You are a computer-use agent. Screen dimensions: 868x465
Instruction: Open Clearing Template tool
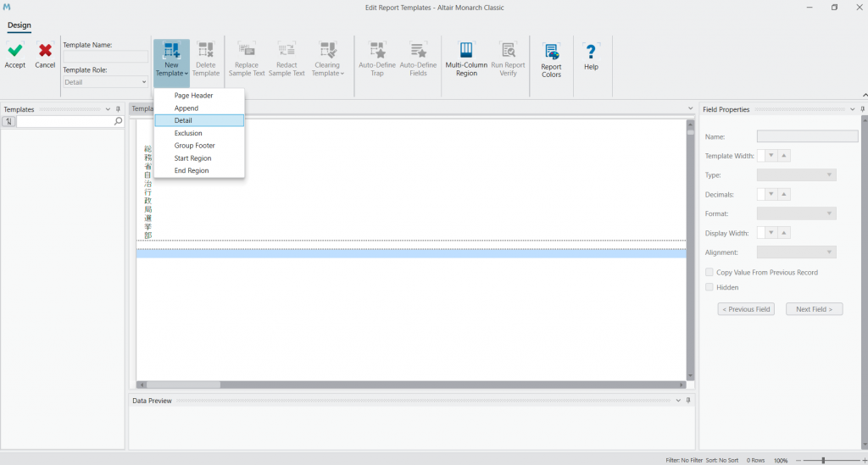[328, 60]
